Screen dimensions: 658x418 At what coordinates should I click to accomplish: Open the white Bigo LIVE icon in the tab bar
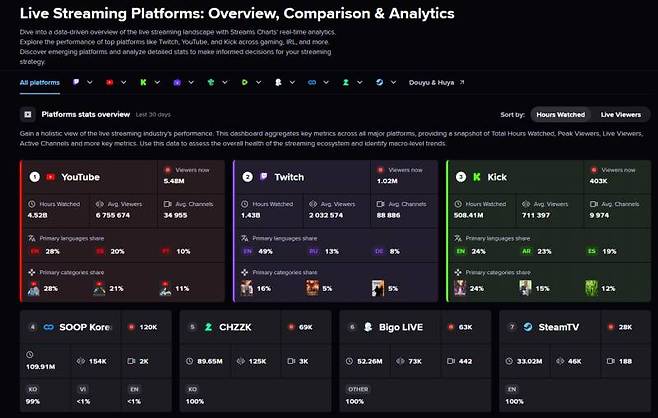tap(278, 82)
